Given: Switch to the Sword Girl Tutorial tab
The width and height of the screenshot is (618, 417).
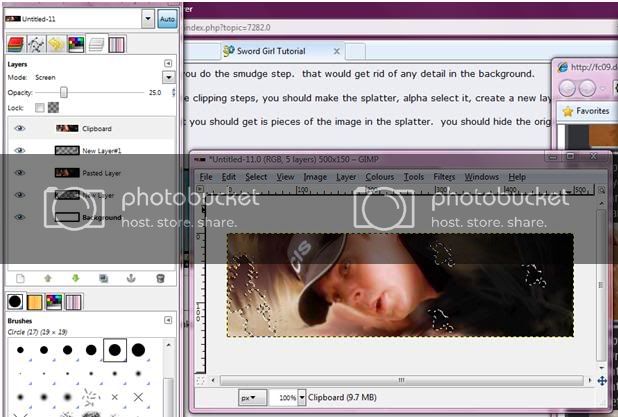Looking at the screenshot, I should 265,50.
